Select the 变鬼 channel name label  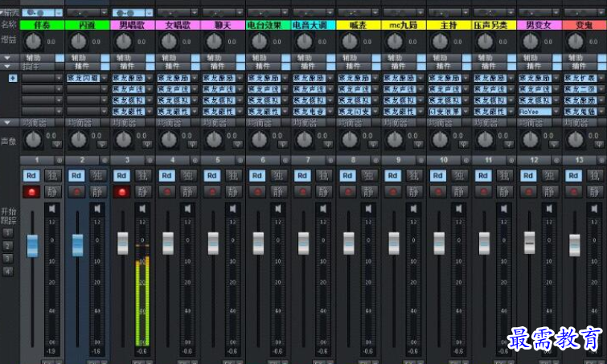click(584, 25)
